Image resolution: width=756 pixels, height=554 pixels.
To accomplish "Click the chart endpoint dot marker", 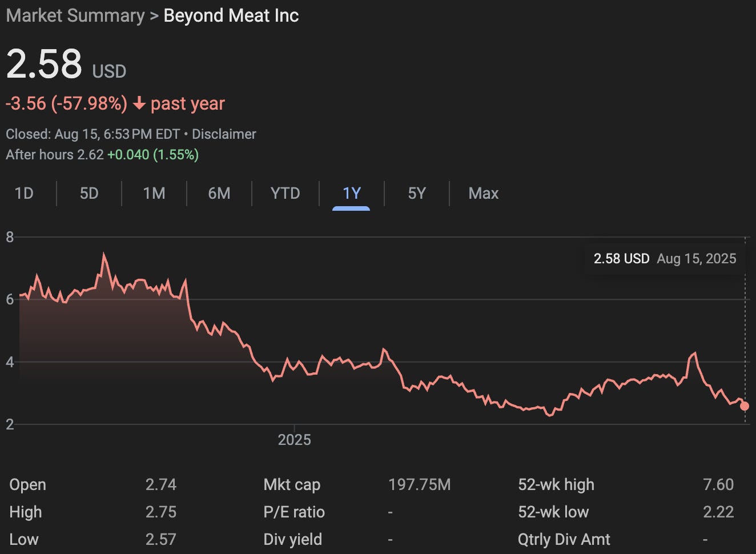I will click(x=745, y=406).
